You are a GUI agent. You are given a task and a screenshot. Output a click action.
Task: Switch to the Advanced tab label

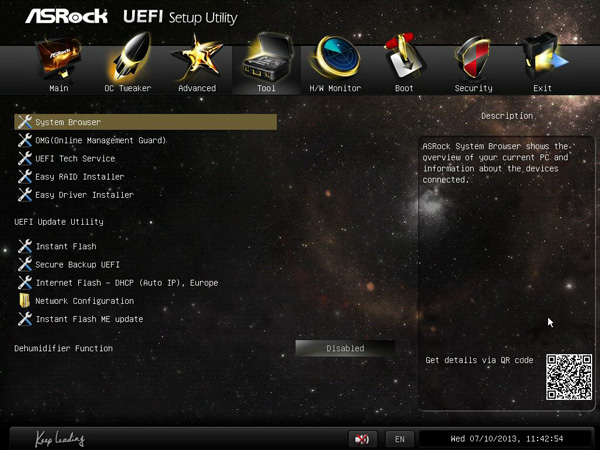pyautogui.click(x=197, y=88)
